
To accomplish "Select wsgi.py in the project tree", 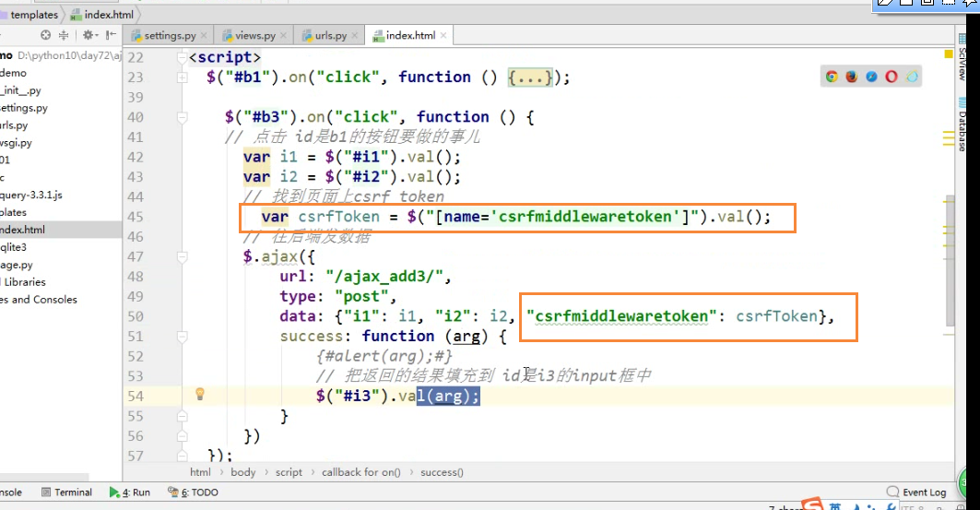I will tap(17, 143).
